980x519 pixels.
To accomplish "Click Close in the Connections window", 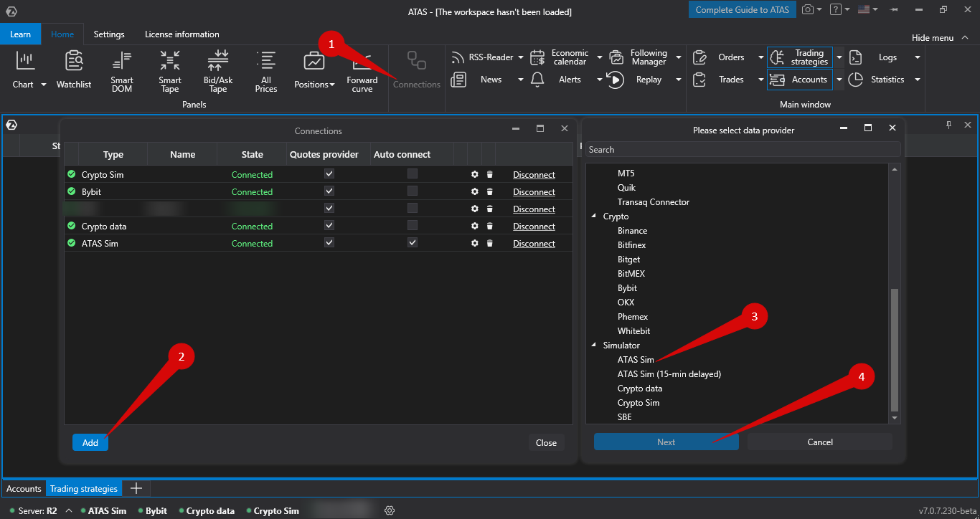I will 546,442.
